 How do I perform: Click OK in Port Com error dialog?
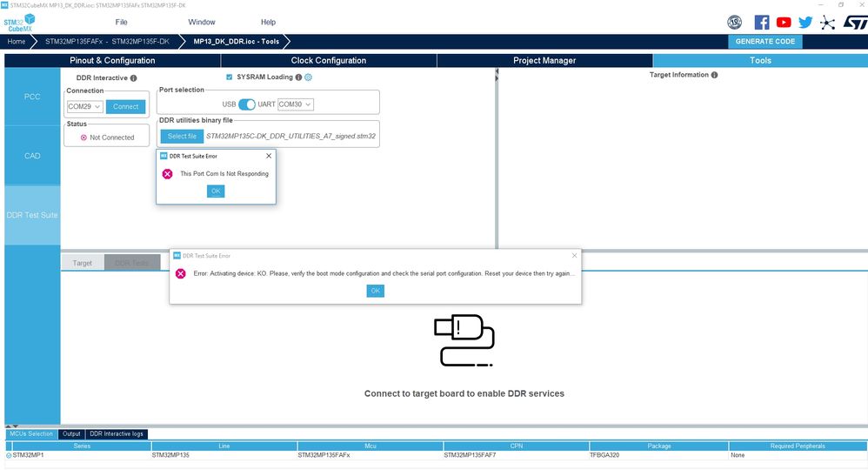(216, 191)
